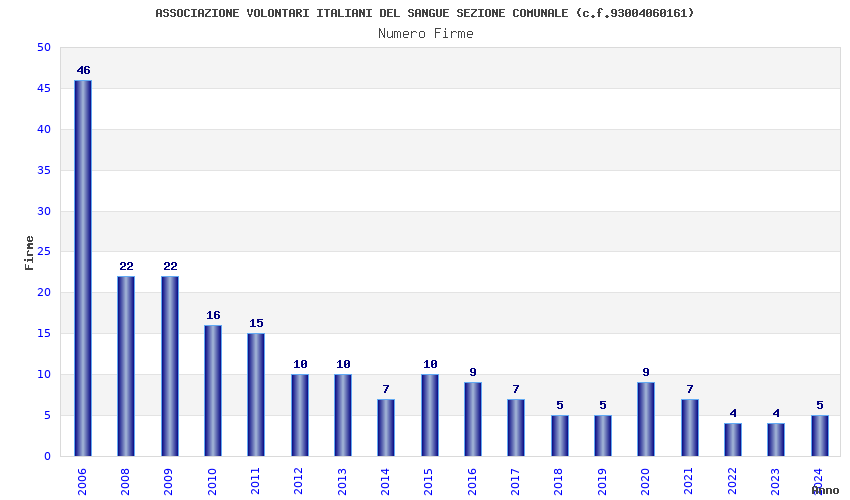The image size is (850, 500).
Task: Select the bar for year 2009
Action: pos(170,366)
